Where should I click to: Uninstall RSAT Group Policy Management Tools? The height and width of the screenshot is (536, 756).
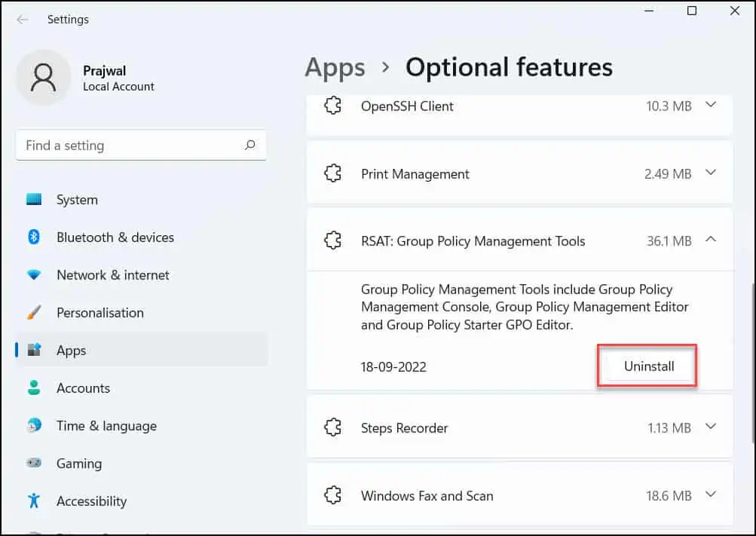pyautogui.click(x=648, y=366)
